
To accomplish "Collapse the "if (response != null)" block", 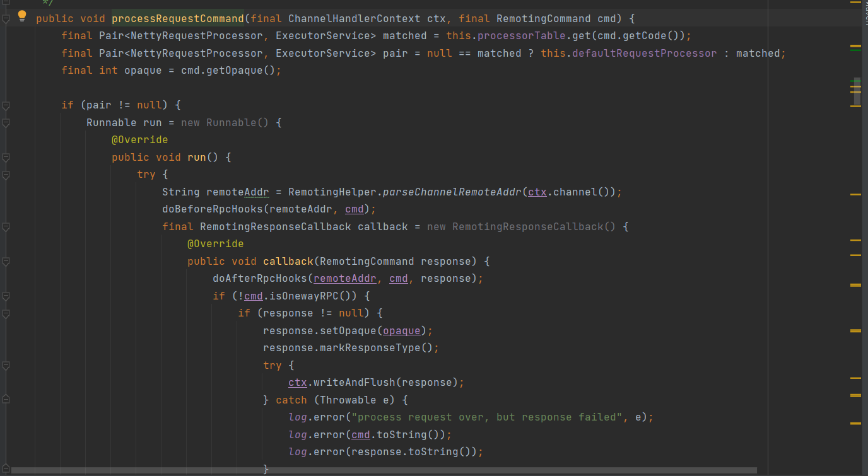I will pyautogui.click(x=6, y=313).
